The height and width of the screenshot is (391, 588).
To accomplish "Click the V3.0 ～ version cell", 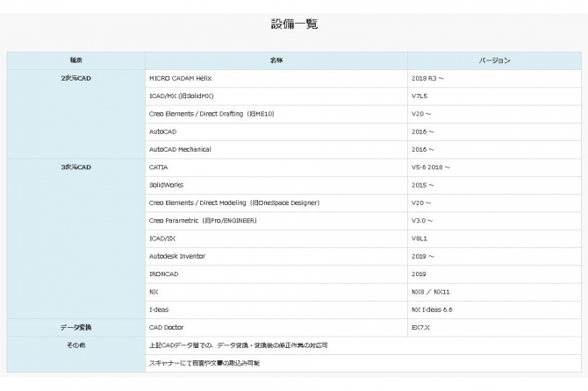I will tap(494, 221).
